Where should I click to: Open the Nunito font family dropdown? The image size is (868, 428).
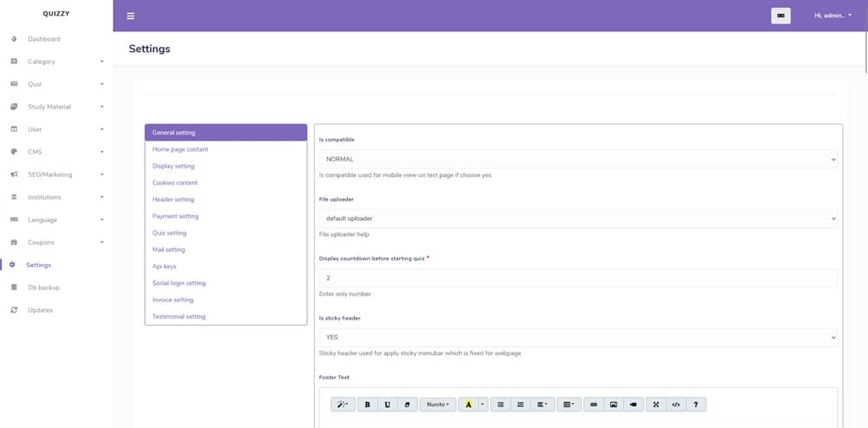[437, 405]
